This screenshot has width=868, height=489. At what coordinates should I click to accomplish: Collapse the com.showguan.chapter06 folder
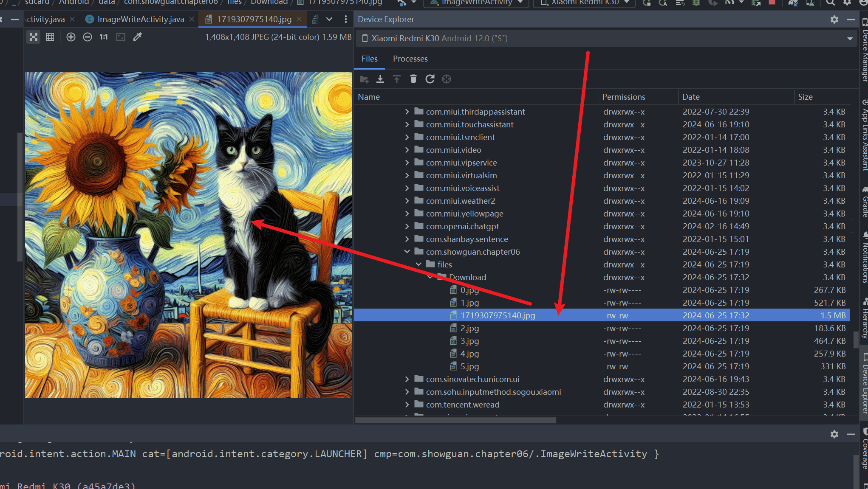click(x=407, y=252)
